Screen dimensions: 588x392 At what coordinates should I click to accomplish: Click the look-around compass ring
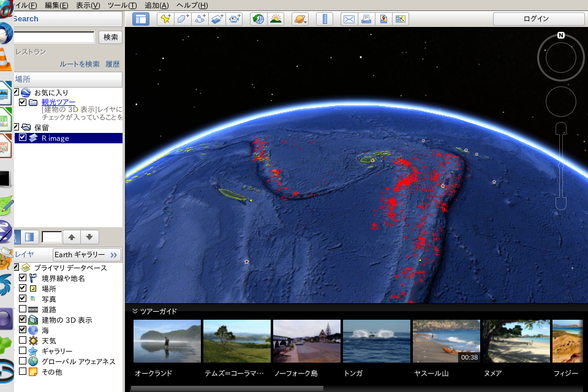[x=561, y=58]
